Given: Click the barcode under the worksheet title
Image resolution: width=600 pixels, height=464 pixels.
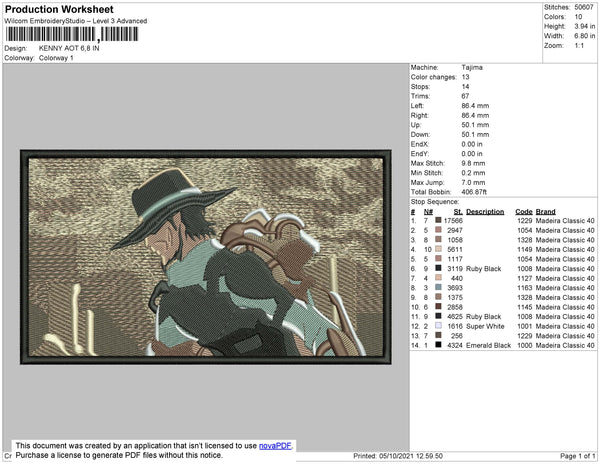Looking at the screenshot, I should (x=72, y=34).
